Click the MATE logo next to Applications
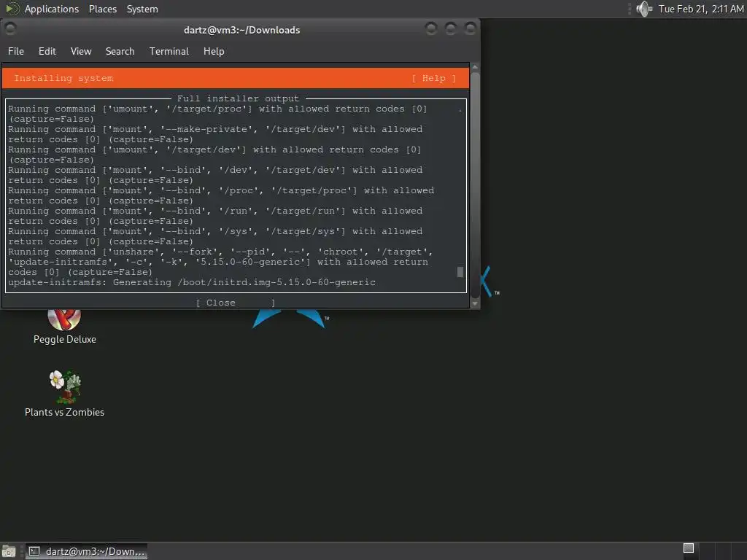The height and width of the screenshot is (560, 747). [x=12, y=9]
